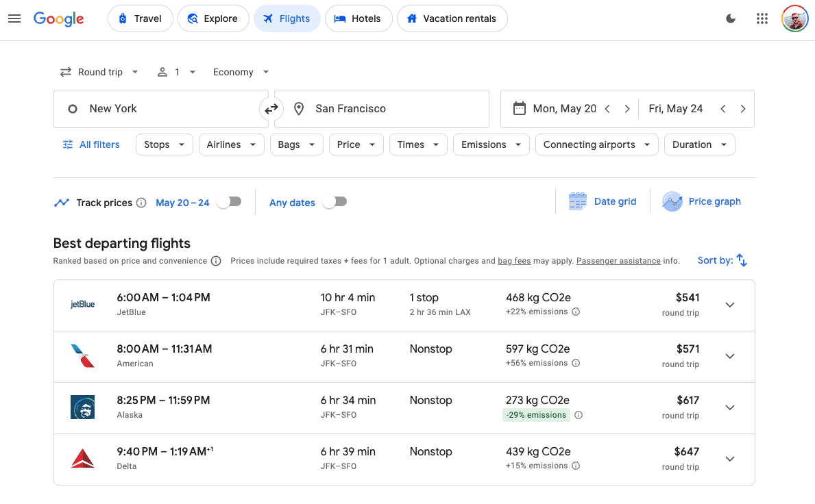Go to the Explore tab
Viewport: 815px width, 504px height.
[x=212, y=18]
